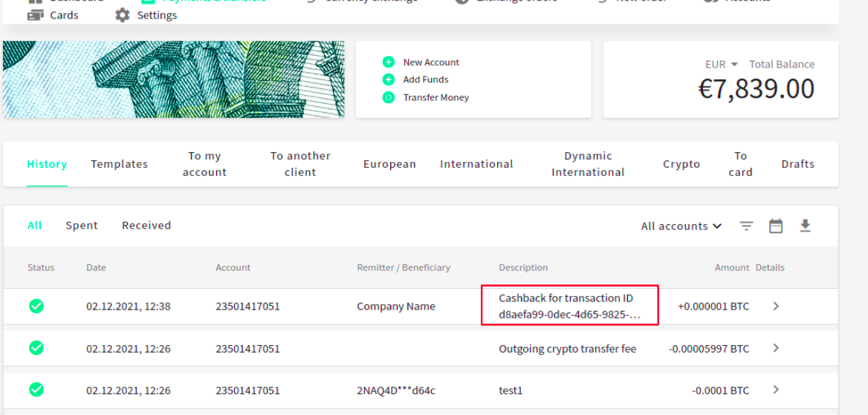Screen dimensions: 868x415
Task: Show only Spent transactions
Action: (x=82, y=226)
